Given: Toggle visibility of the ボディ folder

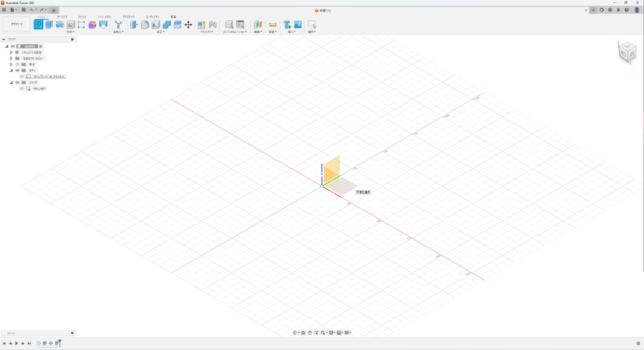Looking at the screenshot, I should pyautogui.click(x=17, y=70).
